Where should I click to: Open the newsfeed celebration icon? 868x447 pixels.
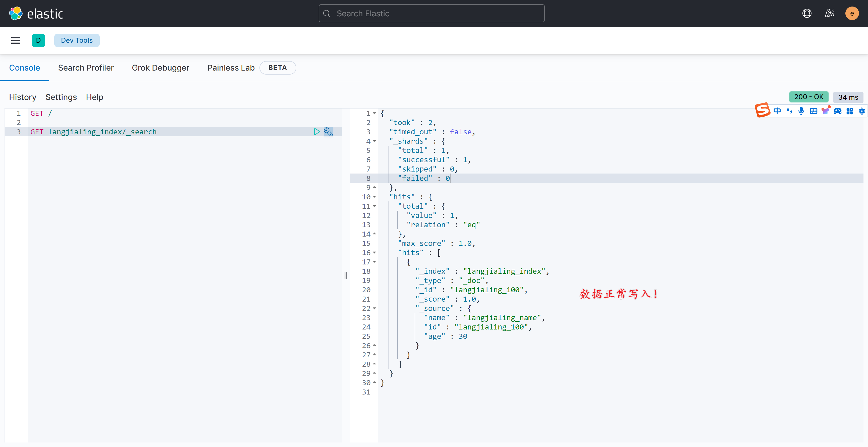(829, 14)
